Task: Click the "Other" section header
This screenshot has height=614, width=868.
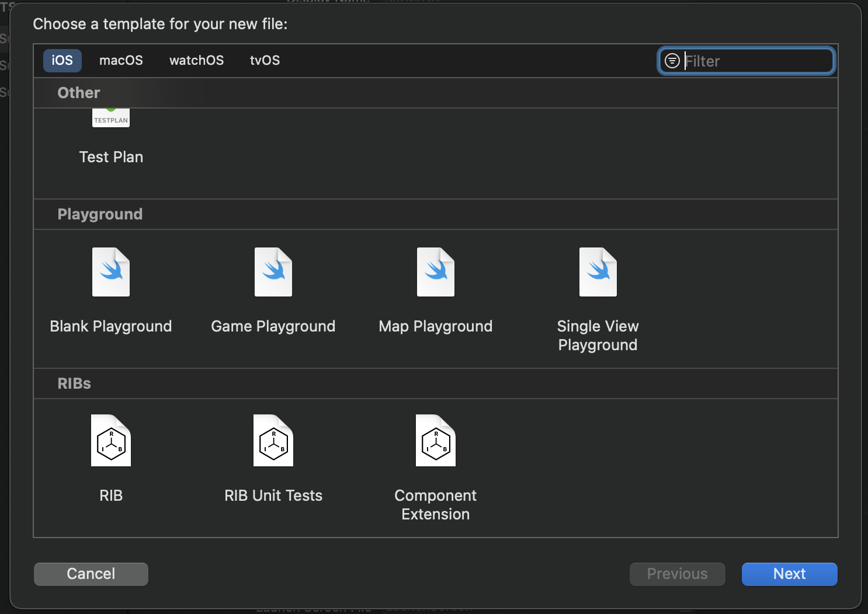Action: [x=79, y=93]
